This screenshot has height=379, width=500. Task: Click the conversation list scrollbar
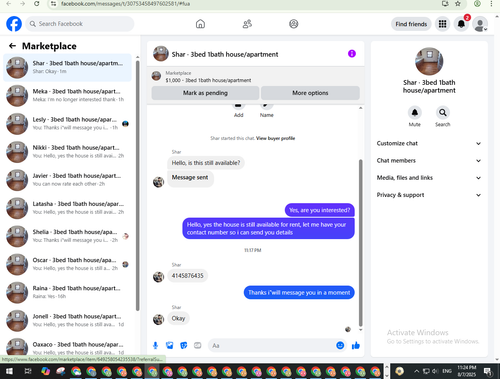pyautogui.click(x=137, y=186)
